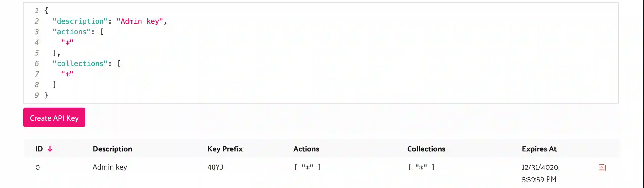Click the Create API Key button
This screenshot has width=644, height=188.
click(54, 117)
